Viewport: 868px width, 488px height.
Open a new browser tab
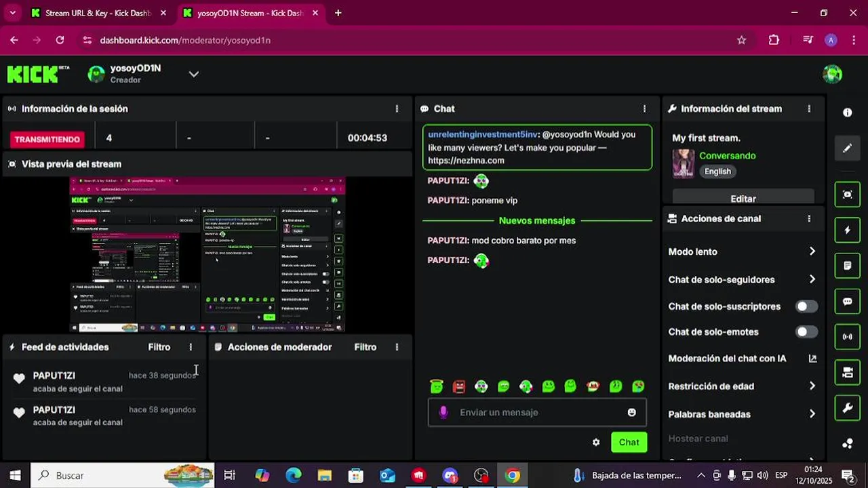(338, 13)
